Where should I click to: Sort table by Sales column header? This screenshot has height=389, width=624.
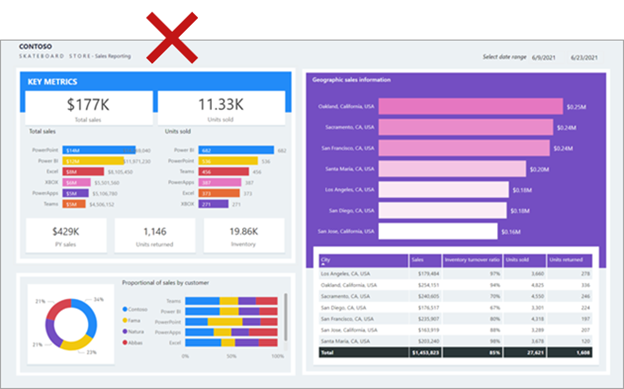pyautogui.click(x=425, y=260)
